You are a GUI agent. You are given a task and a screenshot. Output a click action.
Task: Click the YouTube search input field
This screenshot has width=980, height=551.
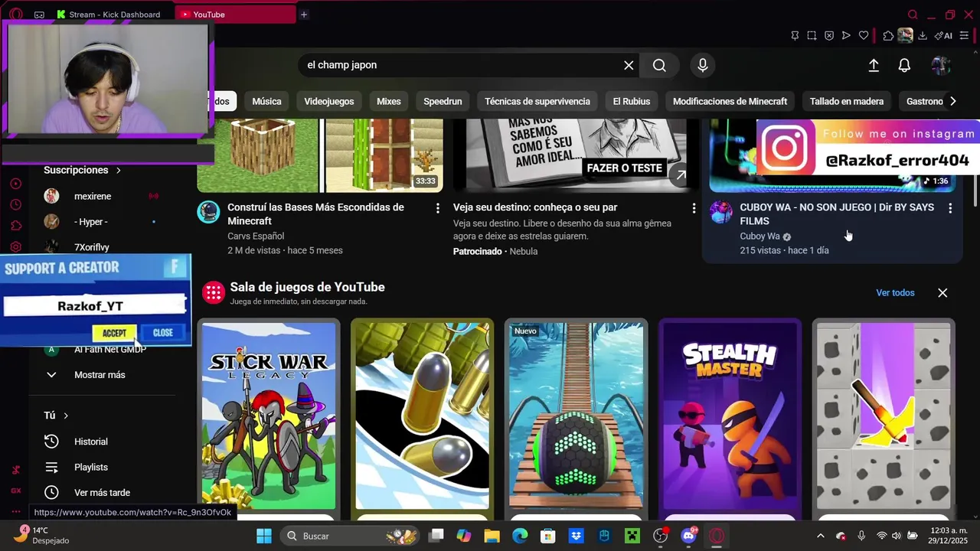[459, 65]
